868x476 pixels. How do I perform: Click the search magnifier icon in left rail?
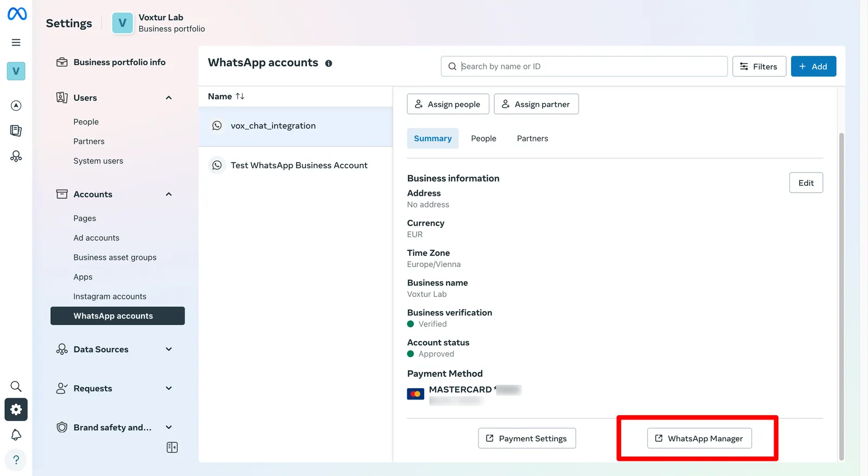click(16, 386)
